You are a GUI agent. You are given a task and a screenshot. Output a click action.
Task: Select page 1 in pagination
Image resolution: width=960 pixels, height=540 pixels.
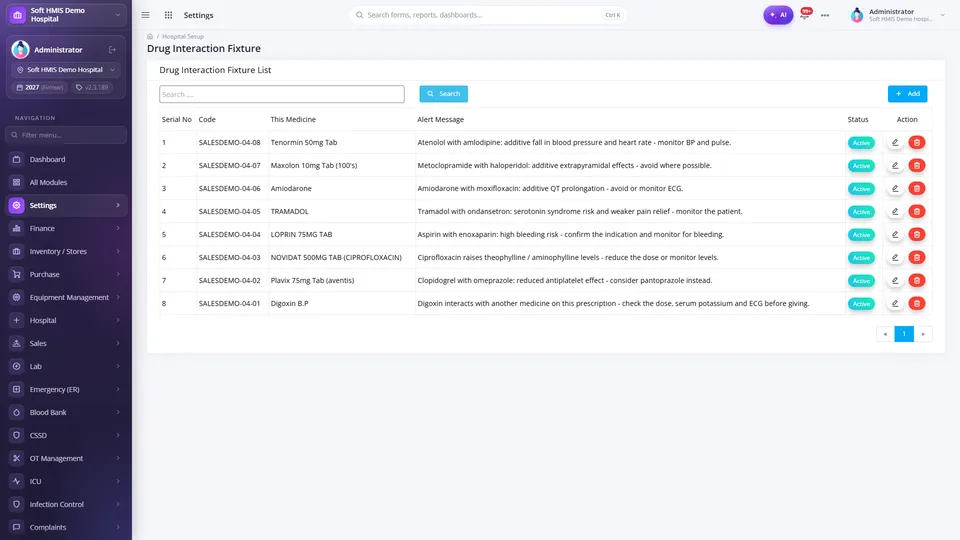click(x=904, y=334)
